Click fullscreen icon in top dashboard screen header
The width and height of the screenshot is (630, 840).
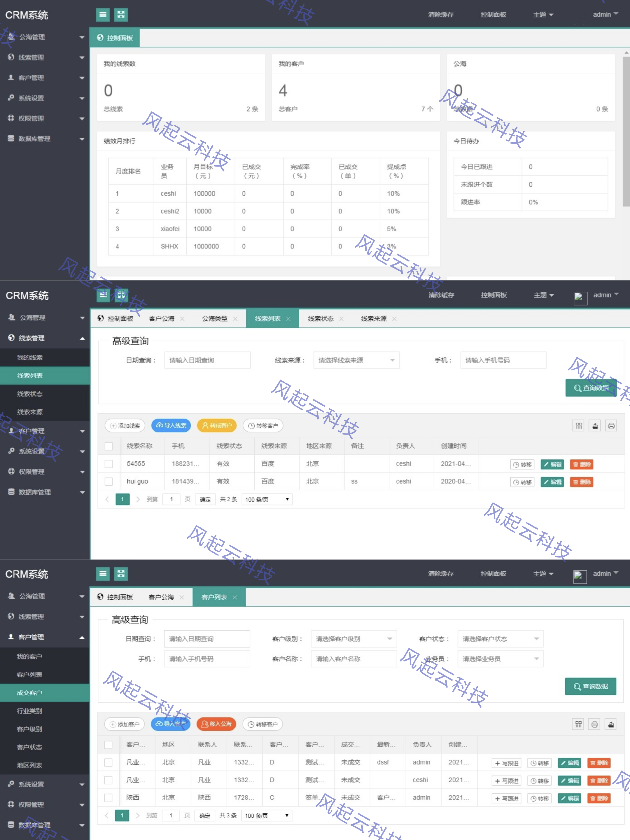[121, 14]
